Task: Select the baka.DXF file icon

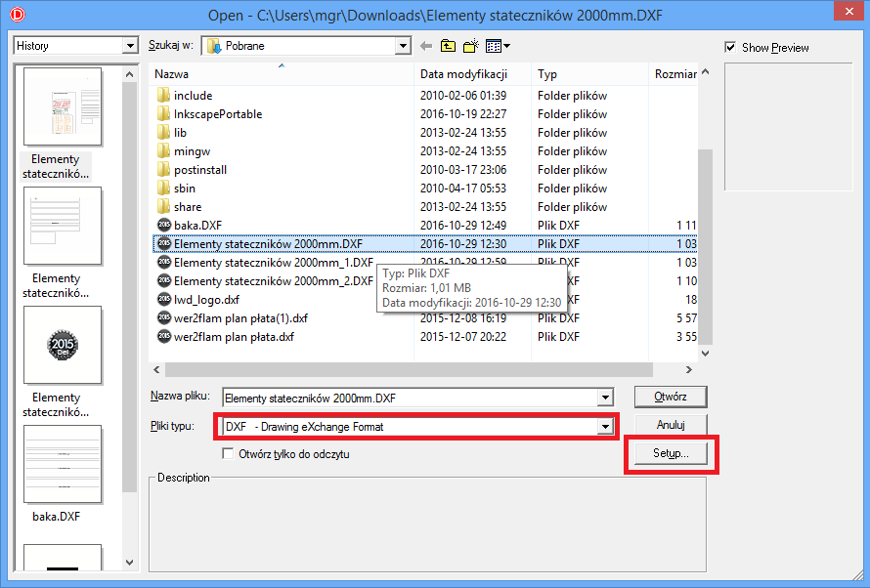Action: (163, 226)
